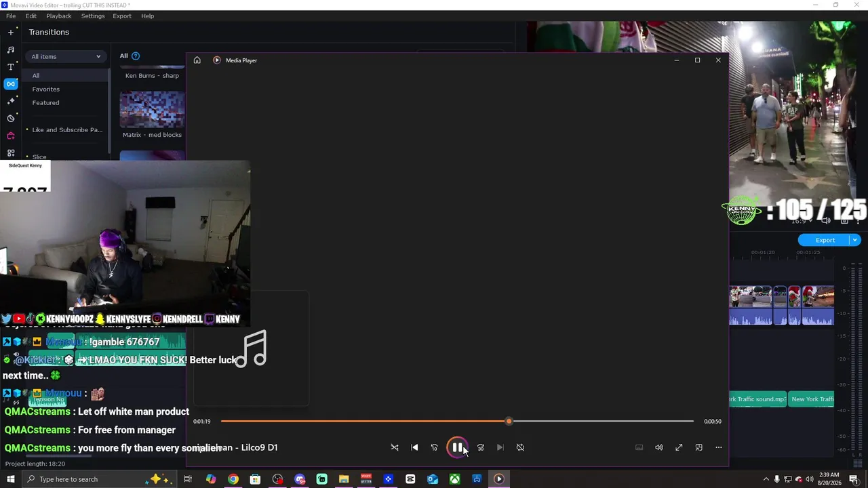Screen dimensions: 868x488
Task: Click the blue help icon beside All
Action: [x=136, y=56]
